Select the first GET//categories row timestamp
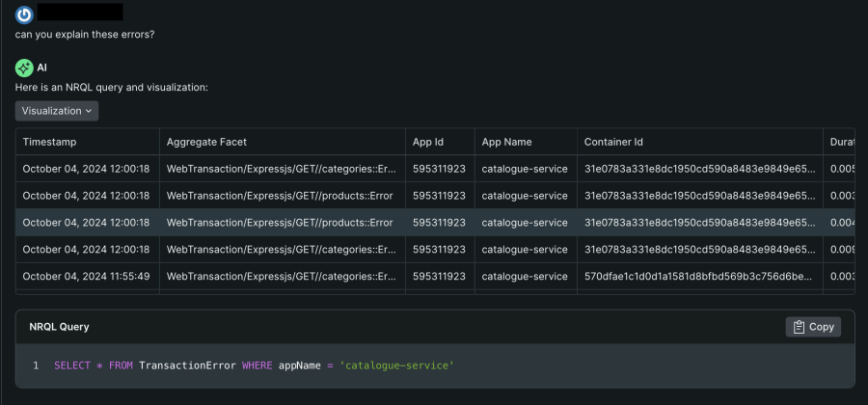This screenshot has height=405, width=868. (x=86, y=169)
